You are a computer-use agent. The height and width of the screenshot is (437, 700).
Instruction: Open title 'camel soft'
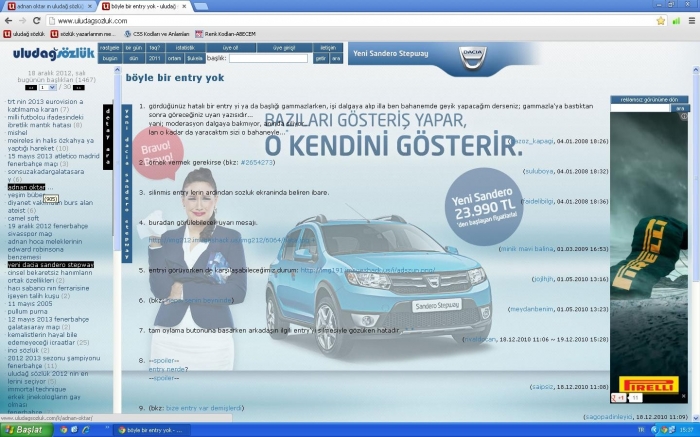point(23,218)
